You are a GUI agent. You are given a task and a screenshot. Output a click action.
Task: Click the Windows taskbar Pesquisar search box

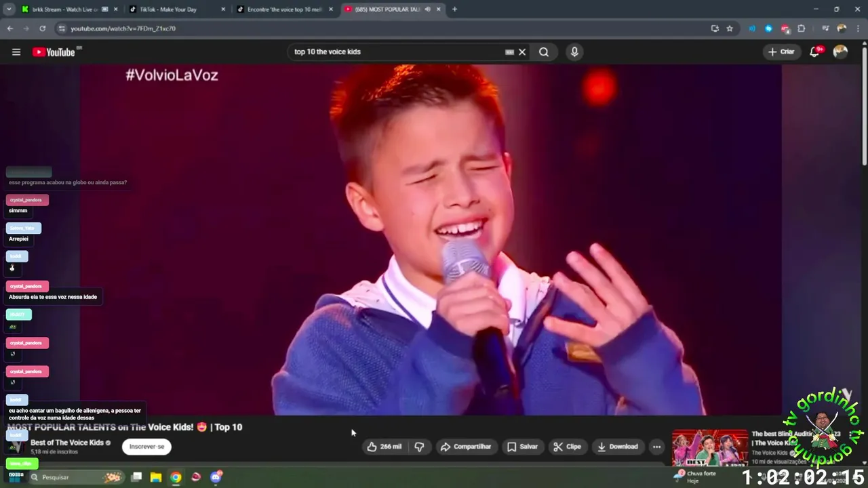(75, 477)
